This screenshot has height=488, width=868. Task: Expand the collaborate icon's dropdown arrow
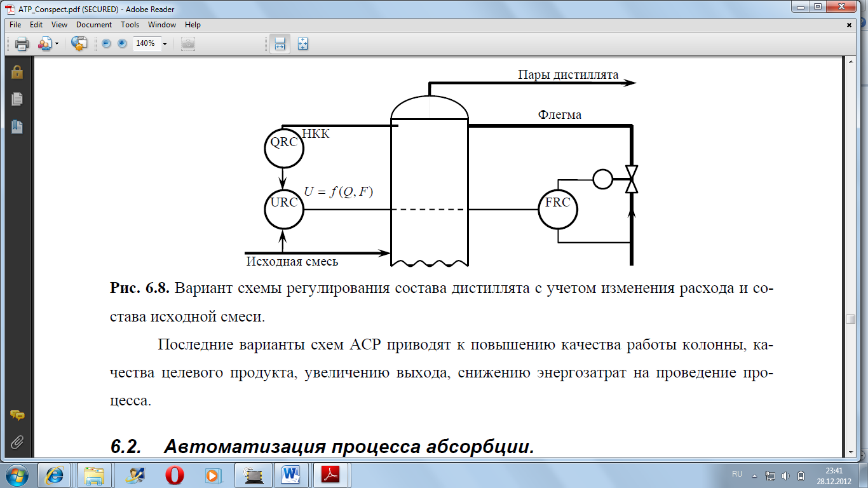click(57, 44)
